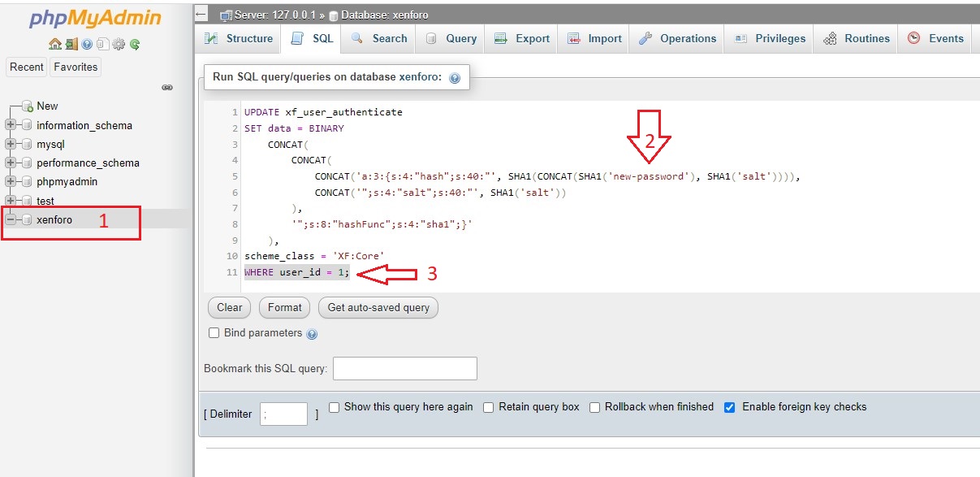Click the Format button
The height and width of the screenshot is (477, 980).
[x=285, y=307]
